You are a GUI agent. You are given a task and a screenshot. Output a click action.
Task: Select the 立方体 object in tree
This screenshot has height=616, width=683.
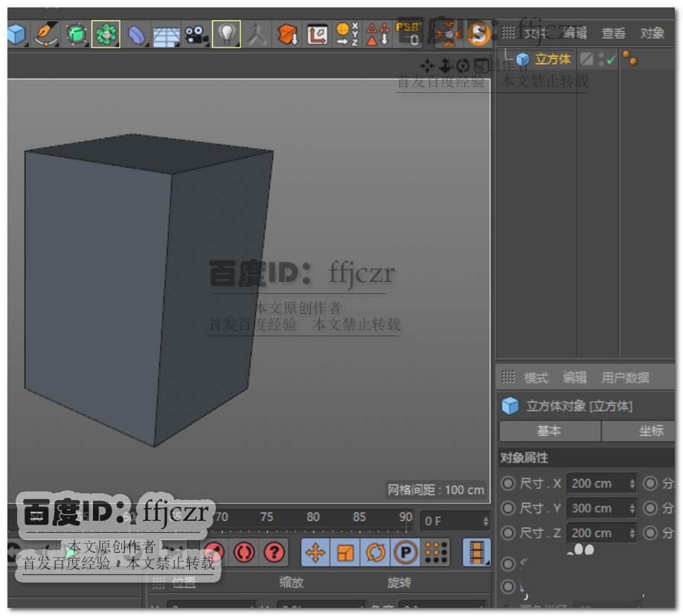[x=552, y=60]
